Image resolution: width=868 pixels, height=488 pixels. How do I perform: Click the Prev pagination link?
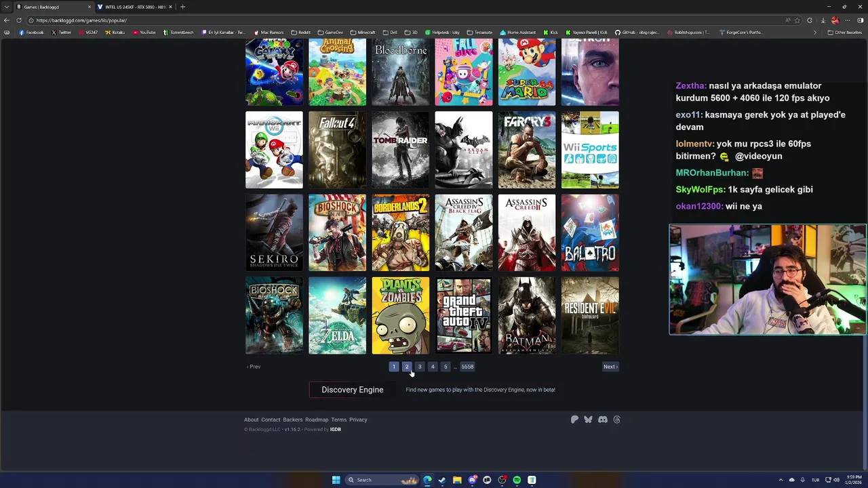point(254,367)
